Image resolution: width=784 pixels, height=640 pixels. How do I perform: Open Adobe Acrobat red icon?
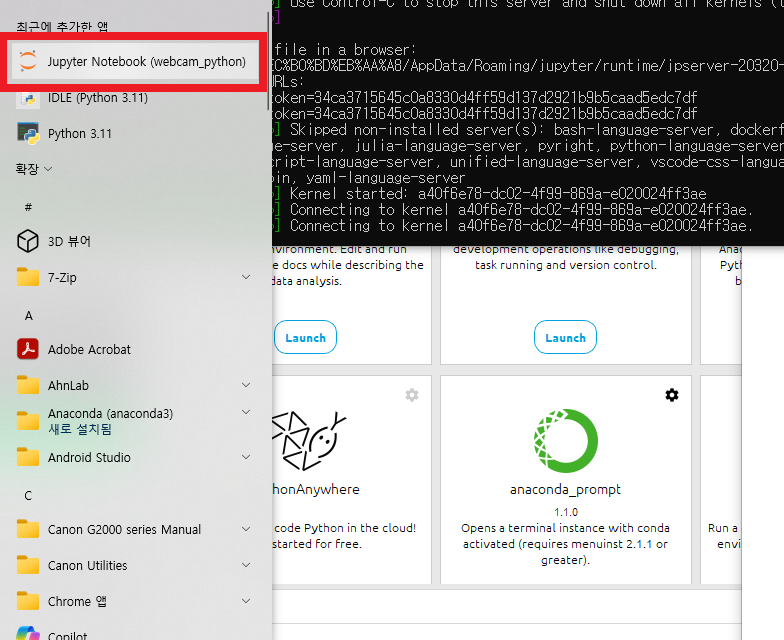coord(28,350)
